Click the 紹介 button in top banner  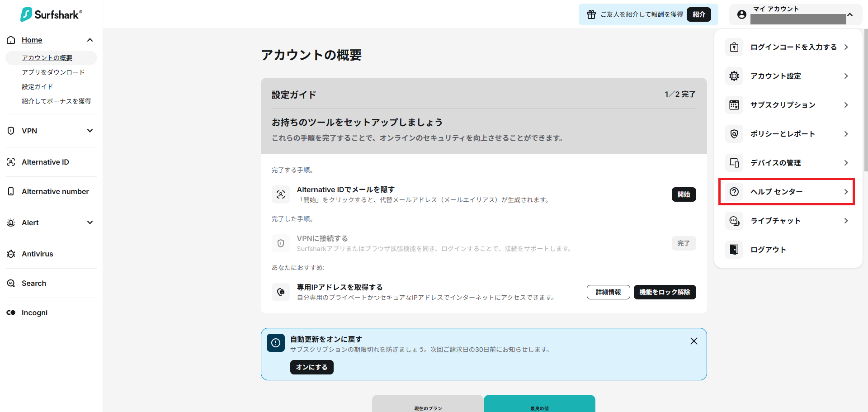[x=699, y=14]
